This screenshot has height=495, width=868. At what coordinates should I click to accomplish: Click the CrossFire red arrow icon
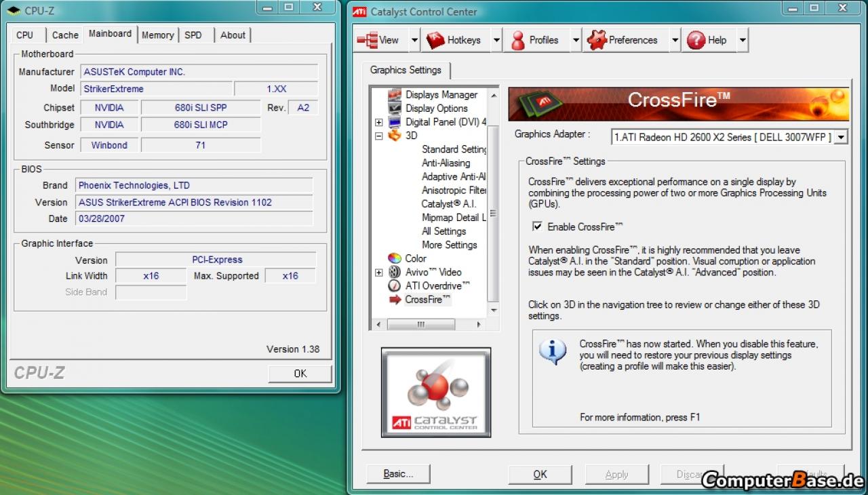(395, 300)
